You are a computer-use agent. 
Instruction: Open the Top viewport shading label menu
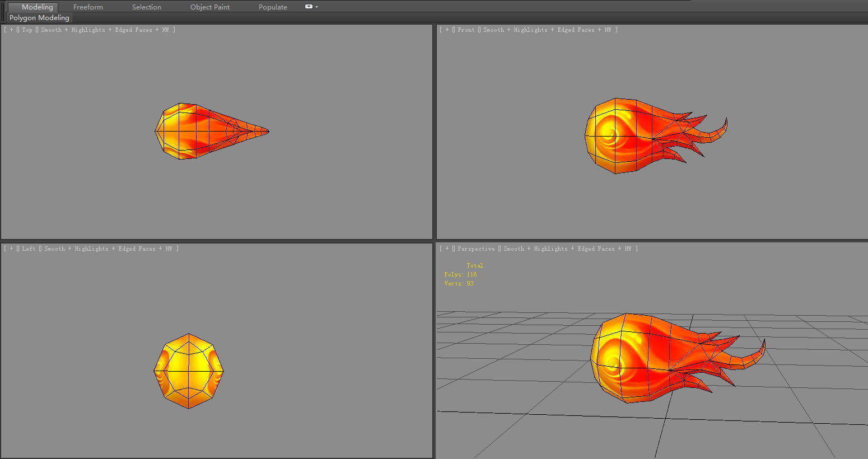point(105,30)
